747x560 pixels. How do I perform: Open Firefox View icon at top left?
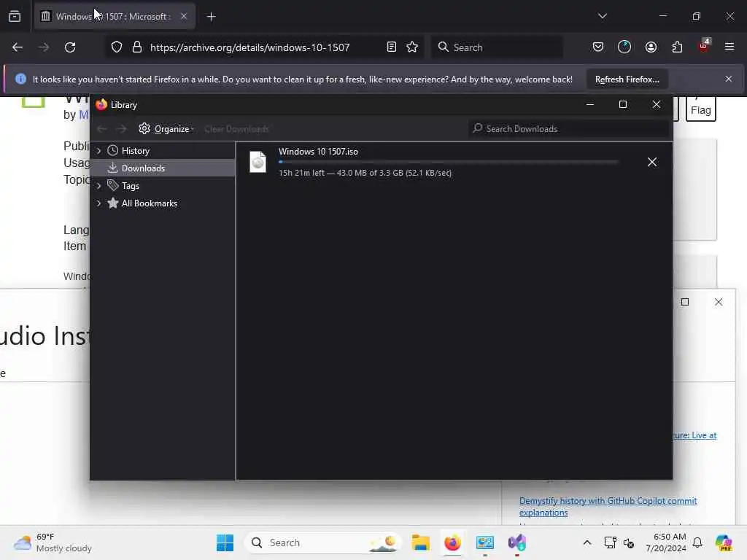click(x=15, y=17)
